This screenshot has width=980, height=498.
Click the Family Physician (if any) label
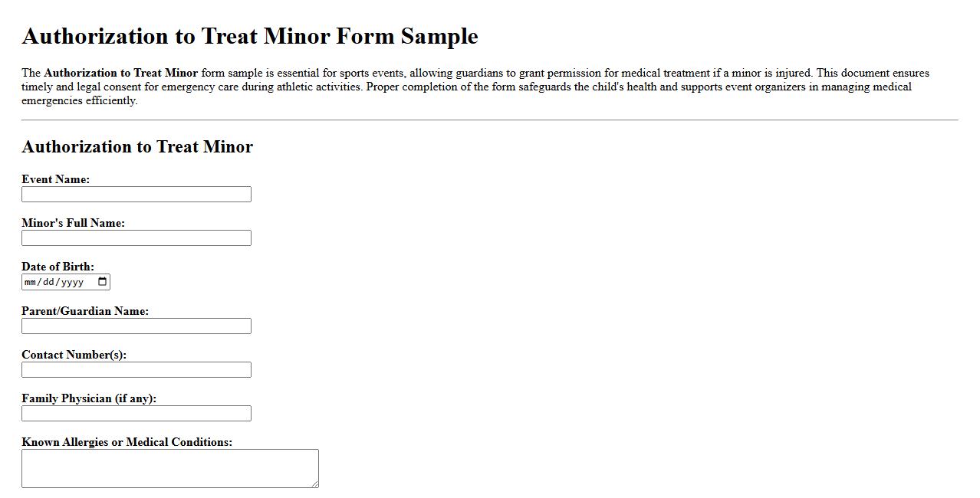[x=88, y=398]
